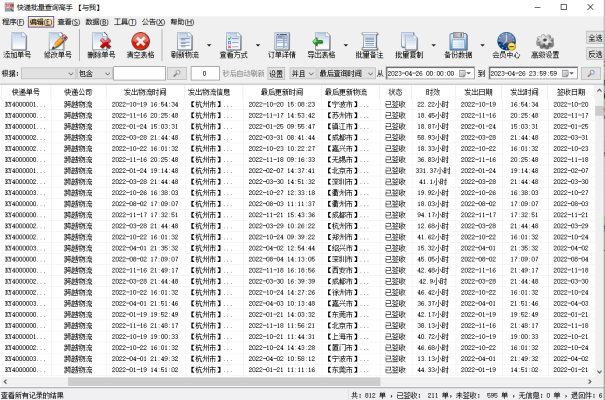Click the 全选 button
The height and width of the screenshot is (400, 605).
[x=594, y=37]
